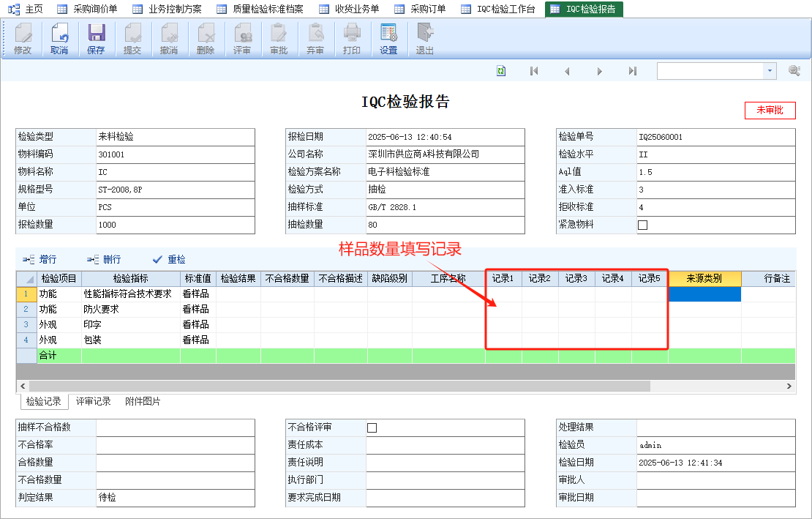Screen dimensions: 812x519
Task: Toggle the 紧急物料 checkbox
Action: point(643,225)
